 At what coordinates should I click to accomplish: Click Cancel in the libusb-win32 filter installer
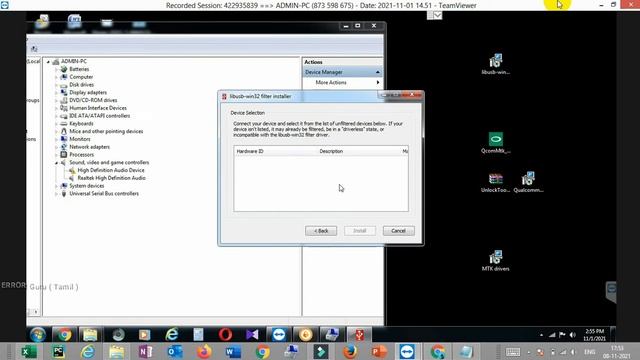[x=398, y=231]
